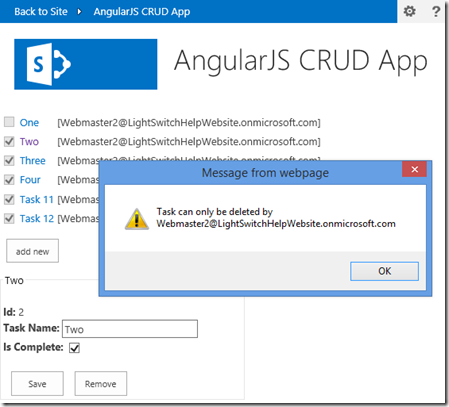
Task: Uncheck the checkbox beside Task 12
Action: [9, 219]
